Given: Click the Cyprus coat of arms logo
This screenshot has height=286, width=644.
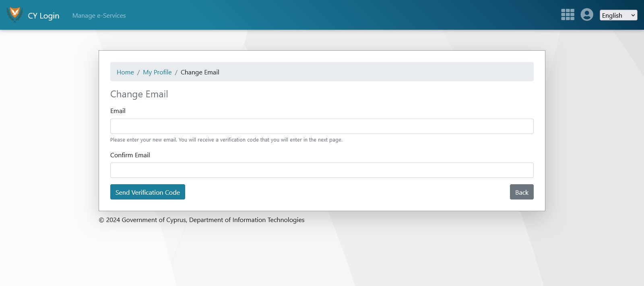Looking at the screenshot, I should pos(14,15).
